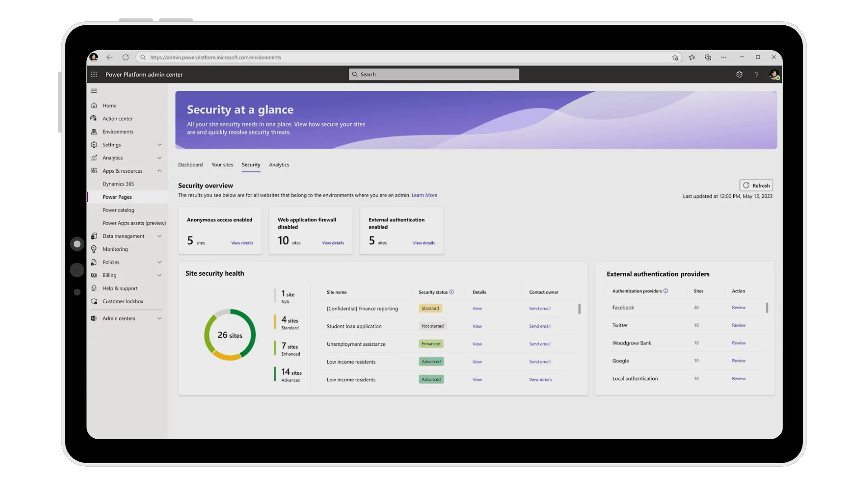Click the Admin centers icon

[x=94, y=318]
